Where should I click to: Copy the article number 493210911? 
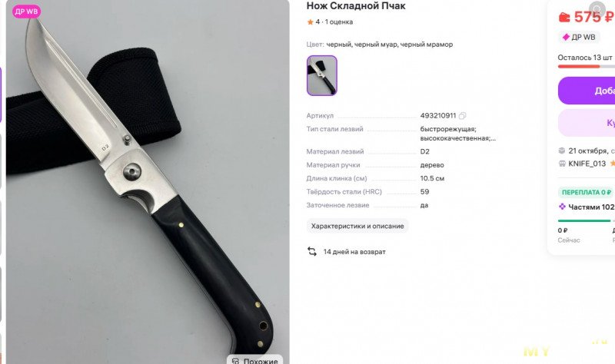coord(463,116)
